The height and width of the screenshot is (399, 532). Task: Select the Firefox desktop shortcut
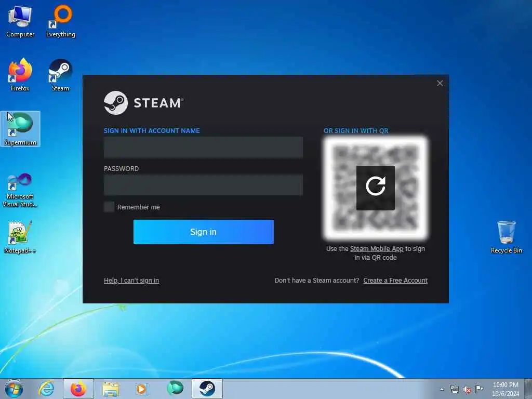[x=20, y=75]
